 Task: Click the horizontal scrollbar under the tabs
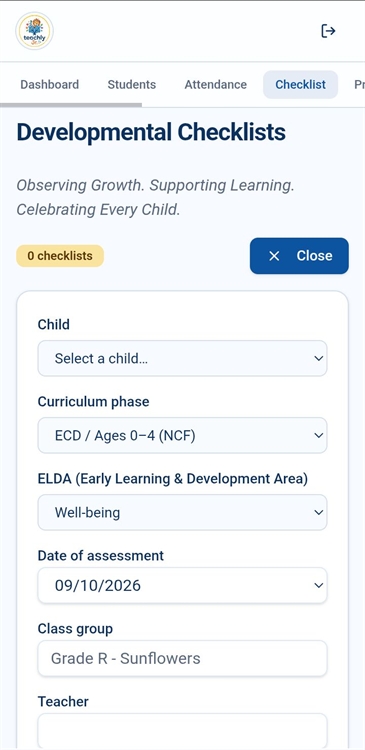[71, 105]
